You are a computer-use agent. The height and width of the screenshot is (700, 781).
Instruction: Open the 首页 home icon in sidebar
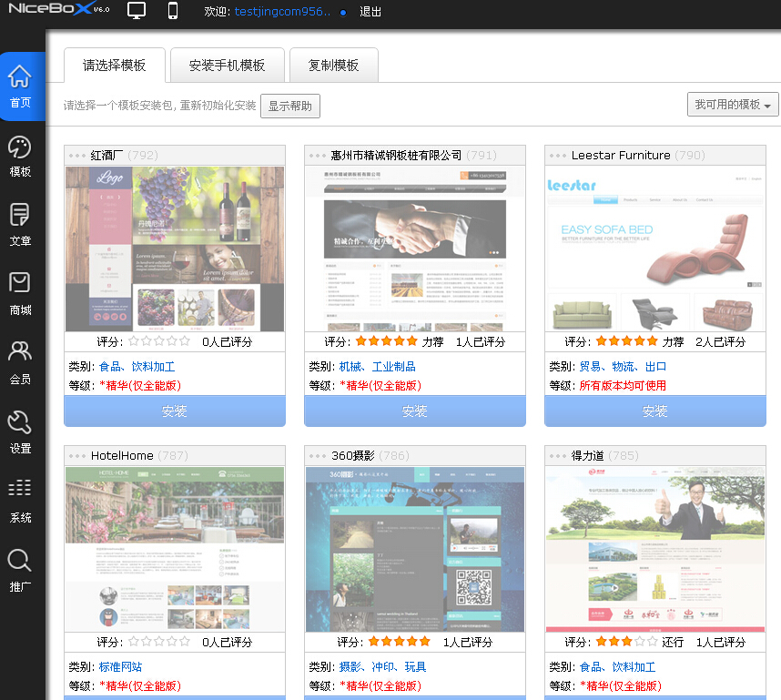(x=20, y=78)
